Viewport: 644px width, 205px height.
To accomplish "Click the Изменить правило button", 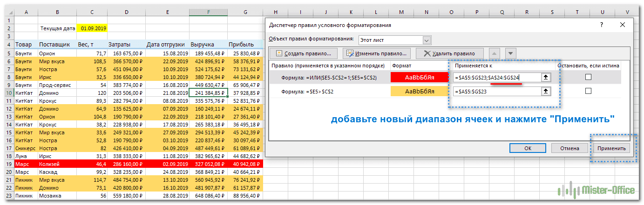I will pos(377,53).
